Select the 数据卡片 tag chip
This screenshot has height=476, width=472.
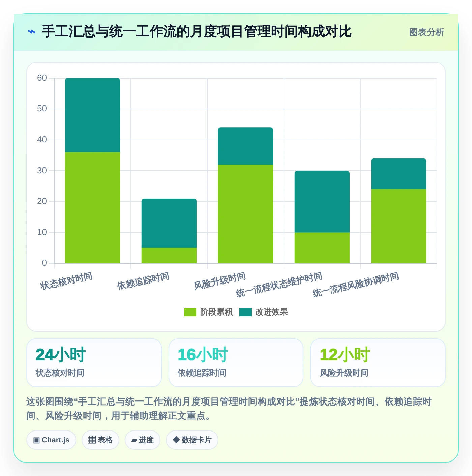point(192,440)
